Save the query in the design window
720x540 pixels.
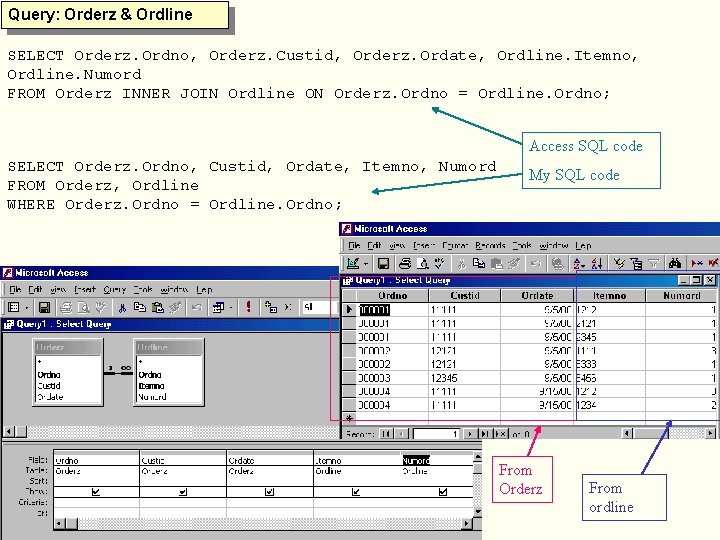pos(44,307)
